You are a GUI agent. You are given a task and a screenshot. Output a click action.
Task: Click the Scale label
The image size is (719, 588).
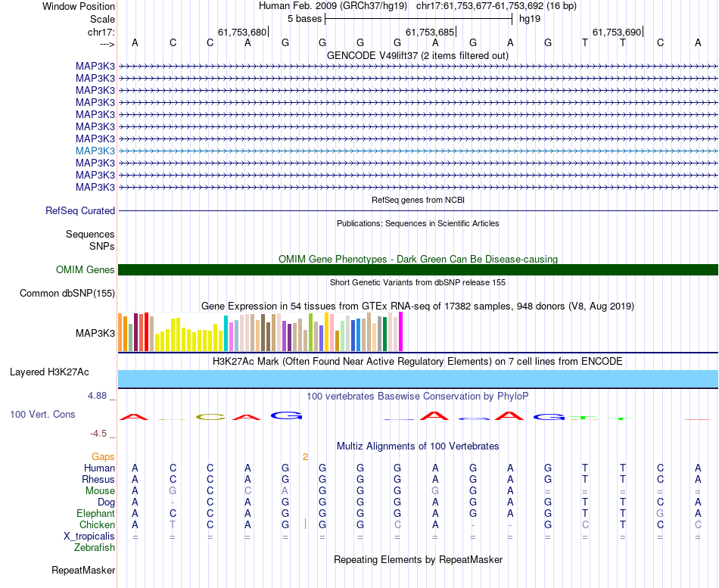[102, 19]
